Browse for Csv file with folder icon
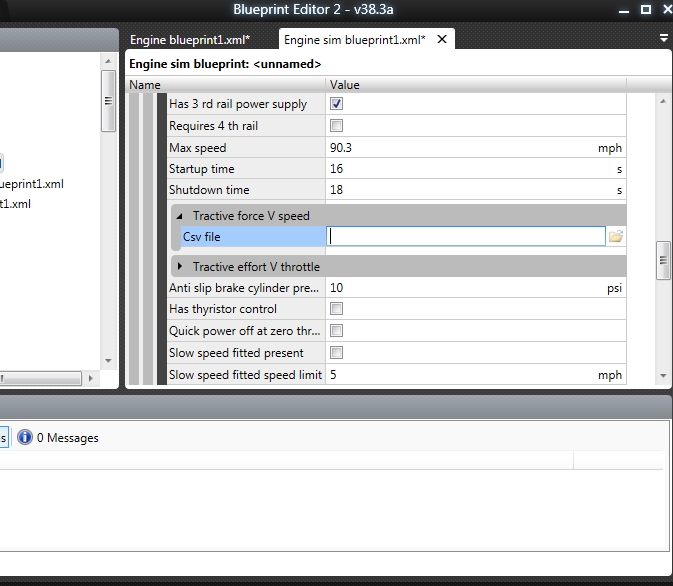The width and height of the screenshot is (673, 586). coord(616,237)
